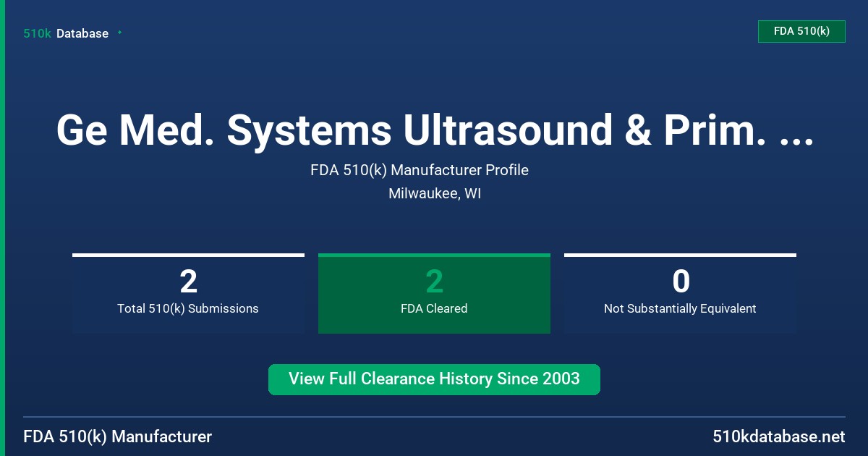The image size is (868, 456).
Task: Select the FDA Cleared card
Action: [434, 293]
